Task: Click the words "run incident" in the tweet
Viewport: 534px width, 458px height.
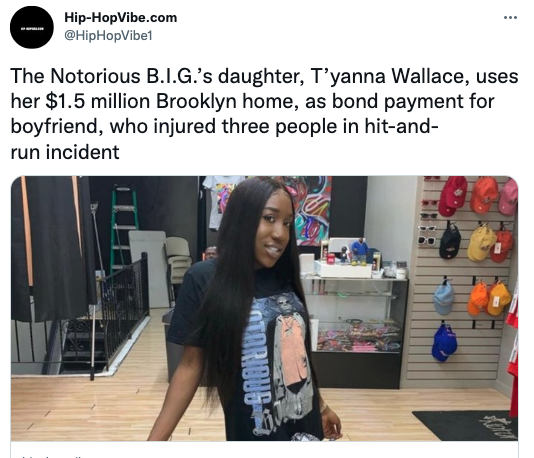Action: tap(65, 152)
